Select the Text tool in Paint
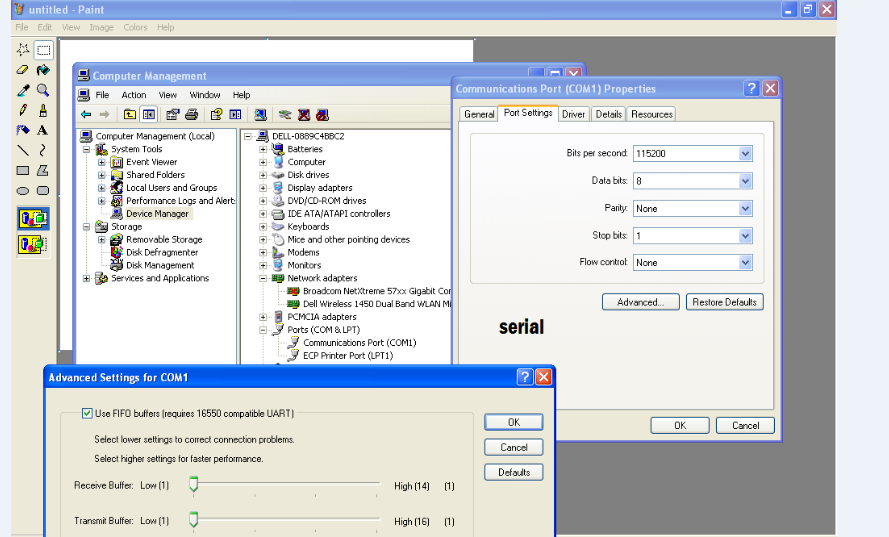This screenshot has width=889, height=537. (x=43, y=130)
